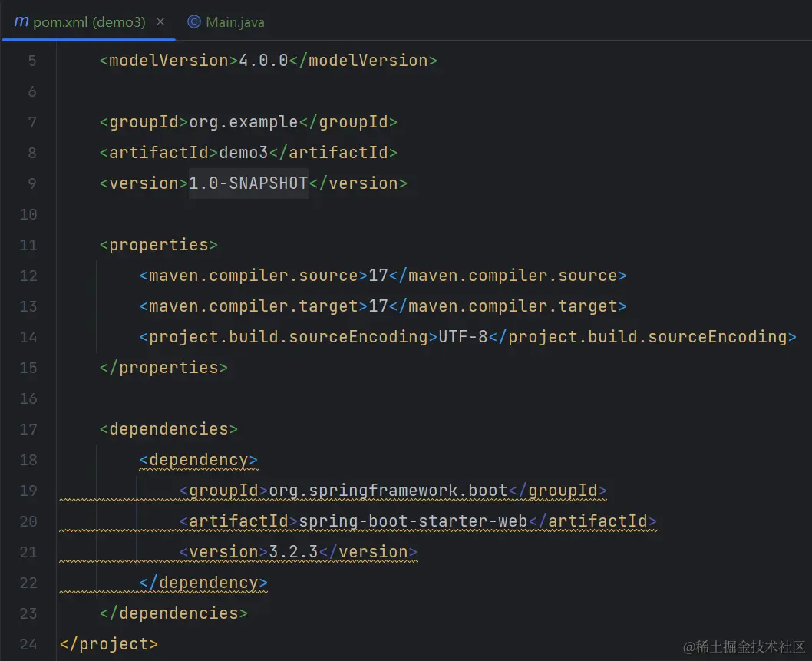The height and width of the screenshot is (661, 812).
Task: Click the closing dependency tag on line 22
Action: pyautogui.click(x=203, y=583)
